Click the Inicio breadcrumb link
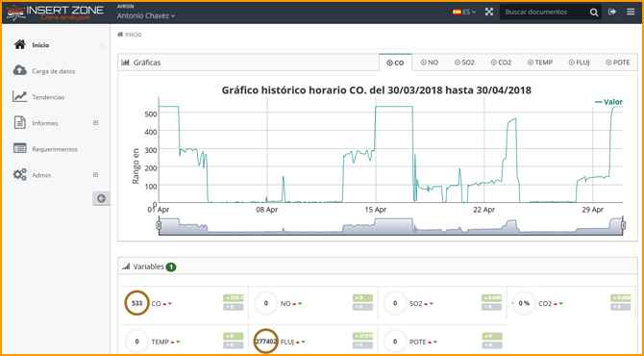This screenshot has width=644, height=356. tap(130, 35)
